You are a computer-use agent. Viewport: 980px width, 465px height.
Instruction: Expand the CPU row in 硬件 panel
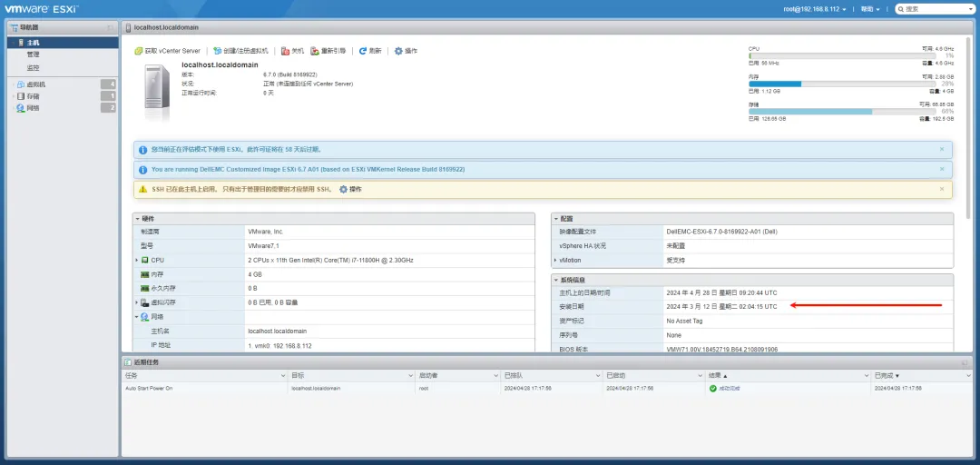137,260
